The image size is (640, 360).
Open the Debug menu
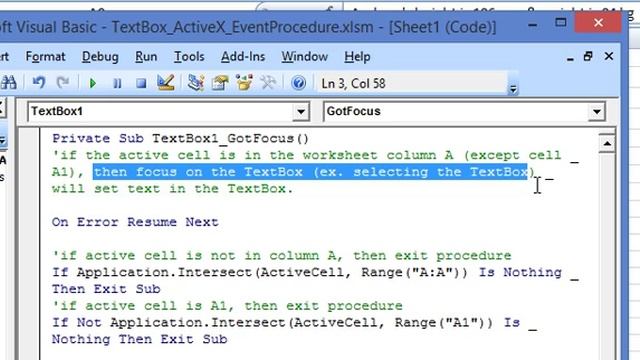(100, 57)
